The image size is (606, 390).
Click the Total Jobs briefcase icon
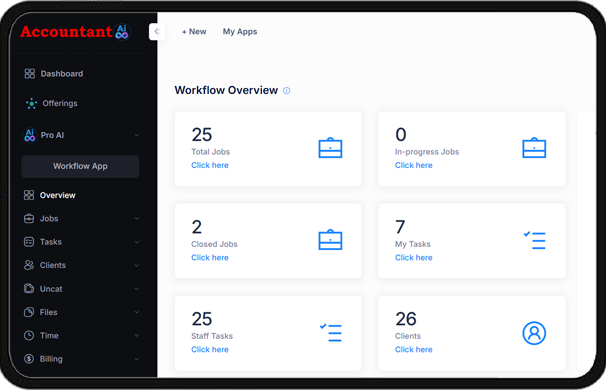click(330, 148)
